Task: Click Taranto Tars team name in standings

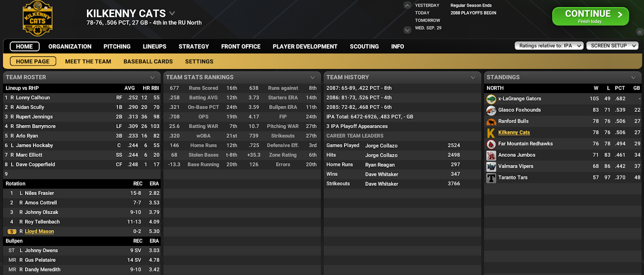Action: [x=513, y=178]
